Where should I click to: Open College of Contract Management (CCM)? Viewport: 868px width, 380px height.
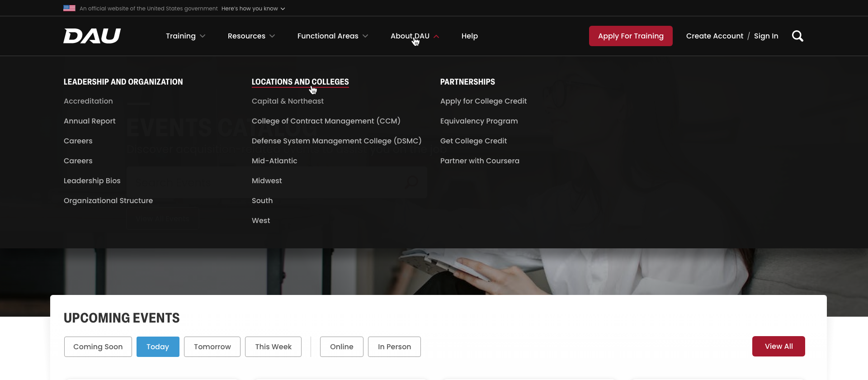pyautogui.click(x=326, y=121)
